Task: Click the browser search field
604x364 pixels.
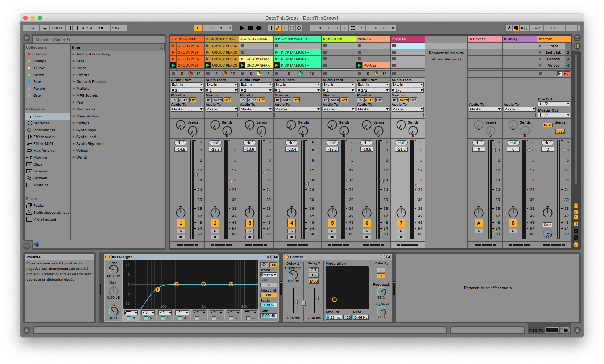Action: point(98,39)
